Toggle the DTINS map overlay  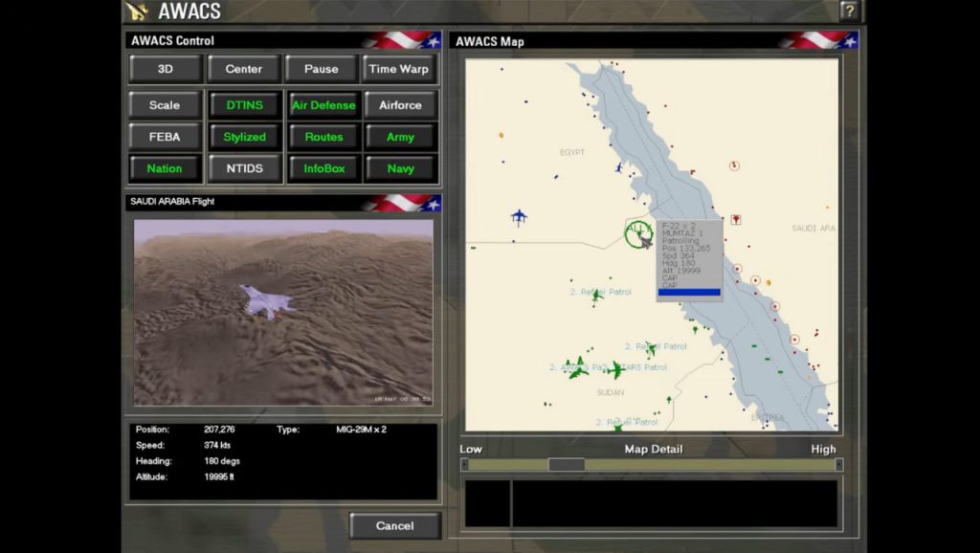244,105
